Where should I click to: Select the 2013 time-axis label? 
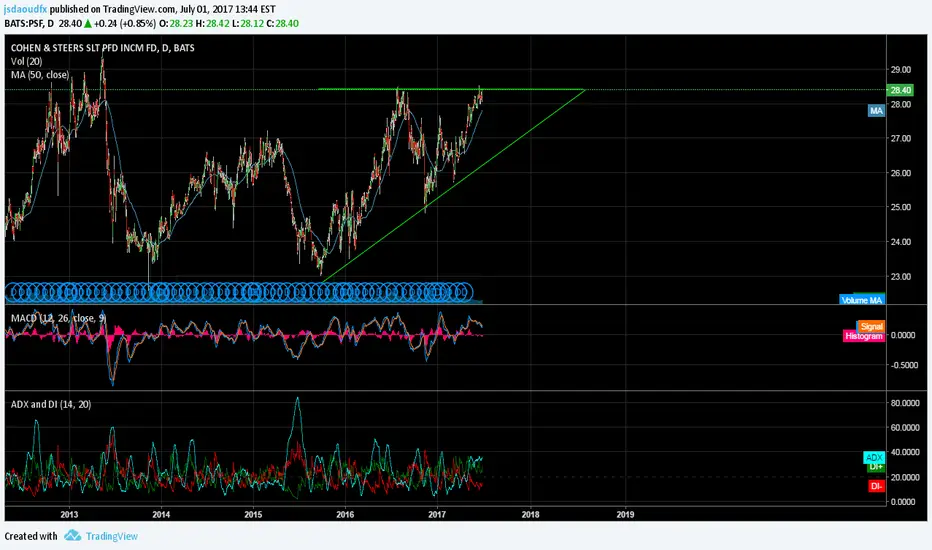click(69, 514)
